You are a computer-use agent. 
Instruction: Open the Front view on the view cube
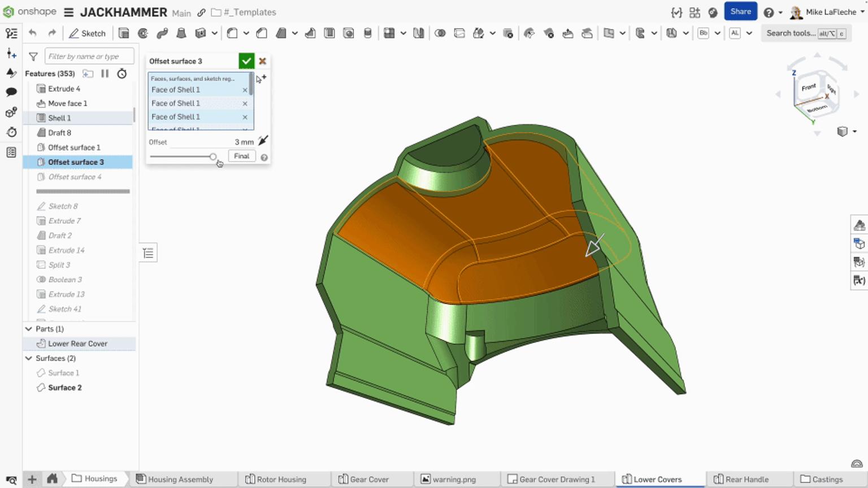click(x=808, y=88)
